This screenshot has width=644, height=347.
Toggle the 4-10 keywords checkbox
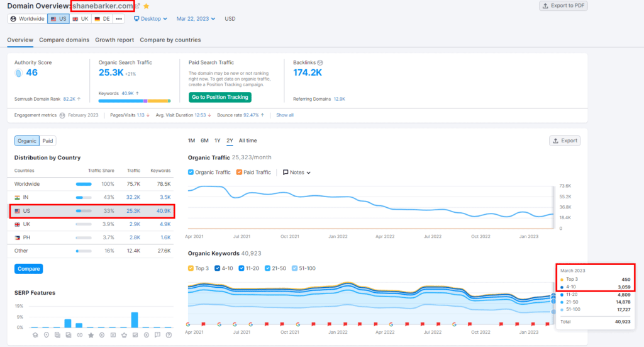217,268
